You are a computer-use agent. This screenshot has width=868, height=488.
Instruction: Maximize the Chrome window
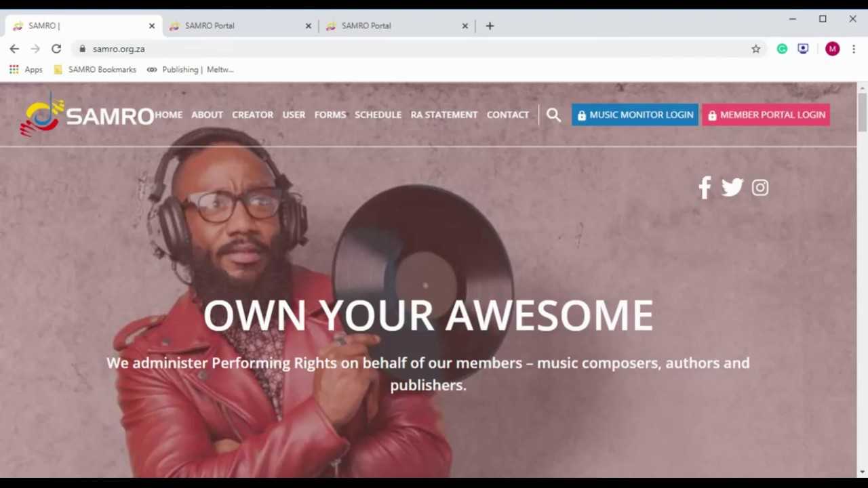pos(823,19)
